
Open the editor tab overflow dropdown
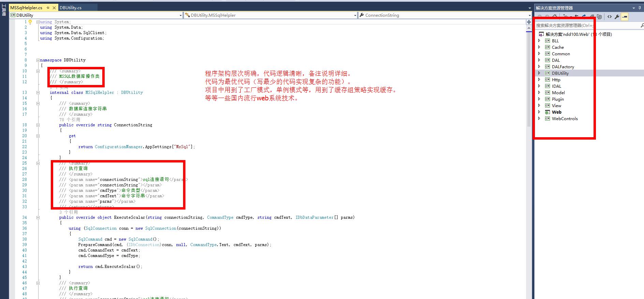pyautogui.click(x=529, y=8)
